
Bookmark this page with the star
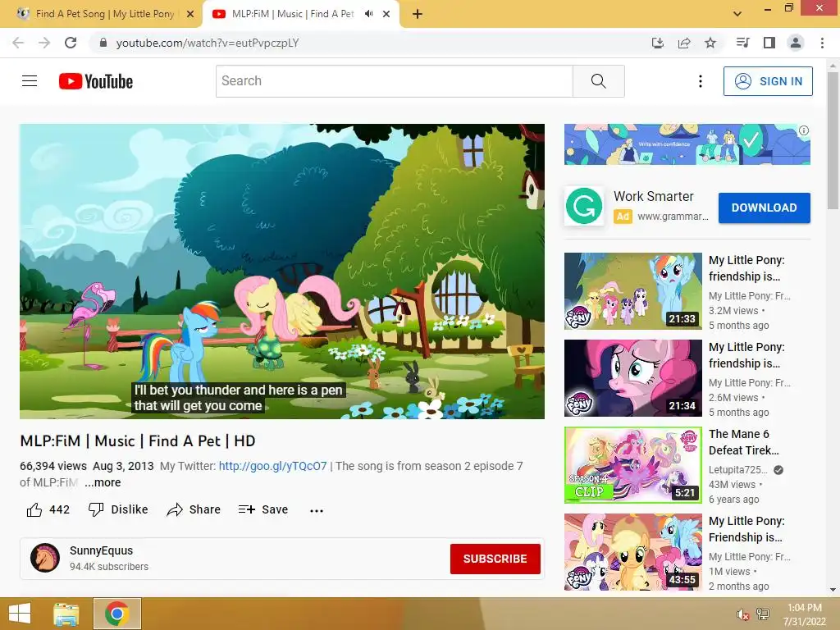click(710, 43)
